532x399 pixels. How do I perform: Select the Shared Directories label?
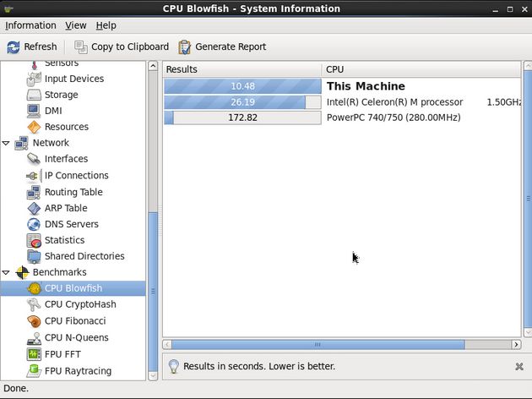tap(84, 256)
